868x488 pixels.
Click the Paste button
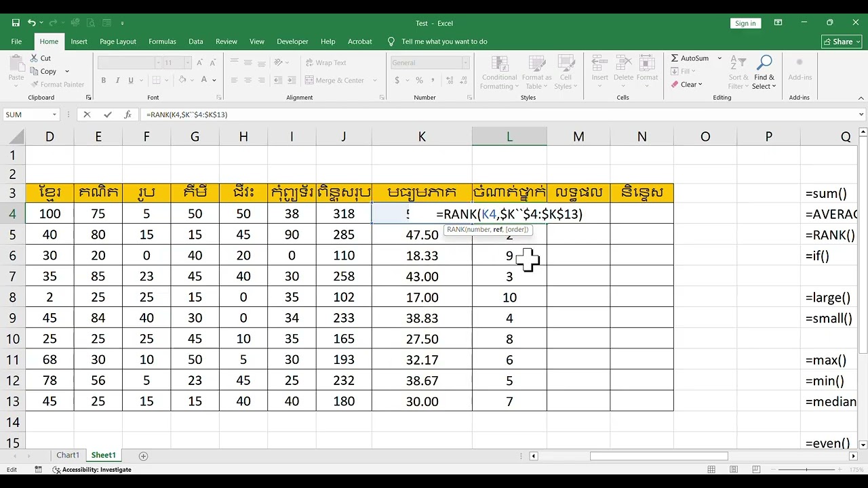[16, 70]
